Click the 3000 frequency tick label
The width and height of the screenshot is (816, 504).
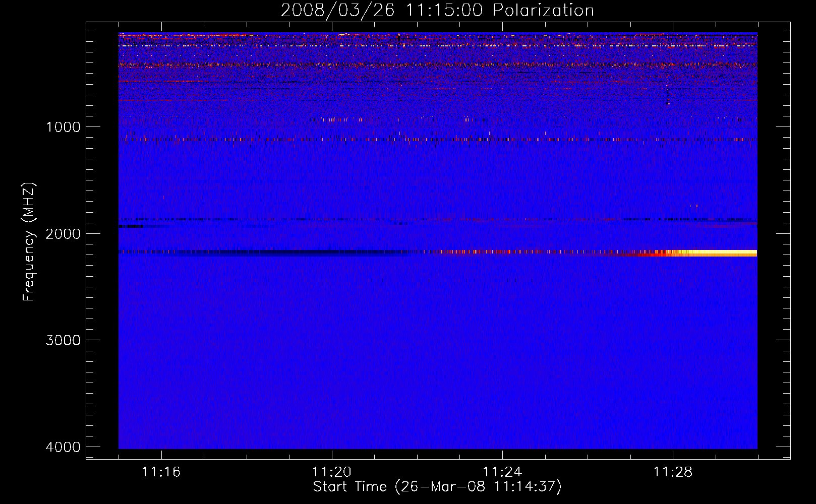coord(63,340)
